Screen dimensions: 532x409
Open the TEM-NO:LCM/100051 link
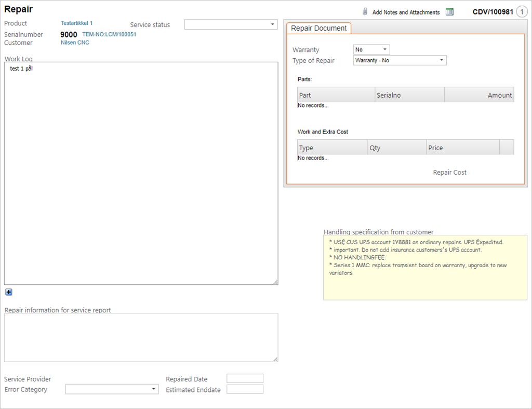[109, 34]
